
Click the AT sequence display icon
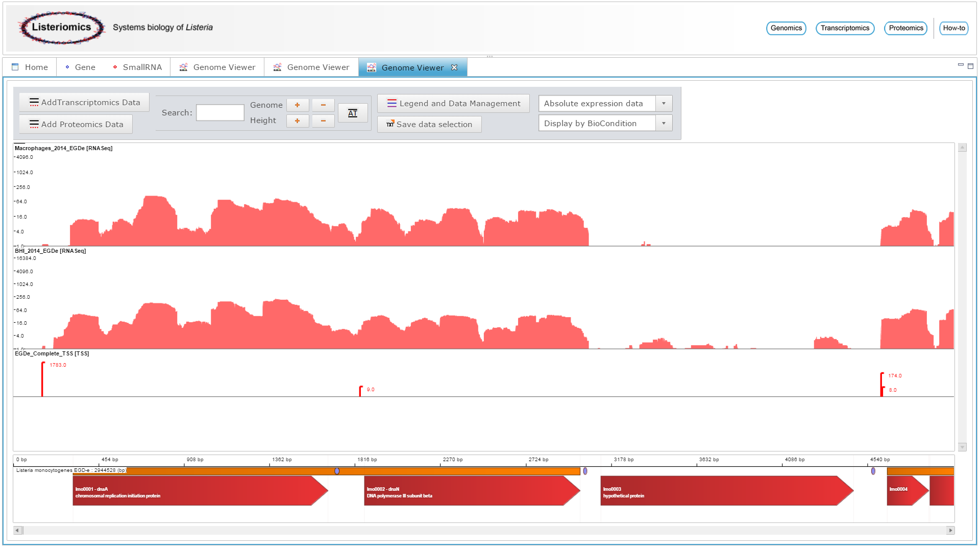(353, 113)
